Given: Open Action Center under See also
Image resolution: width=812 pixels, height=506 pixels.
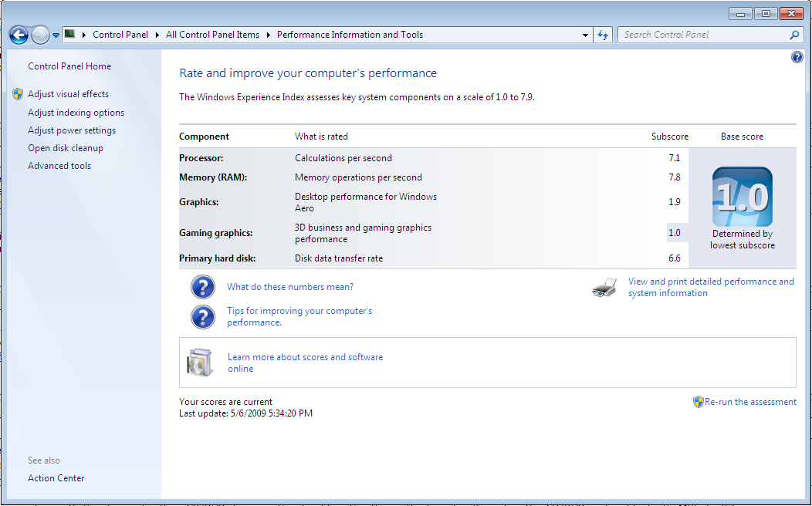Looking at the screenshot, I should (56, 478).
